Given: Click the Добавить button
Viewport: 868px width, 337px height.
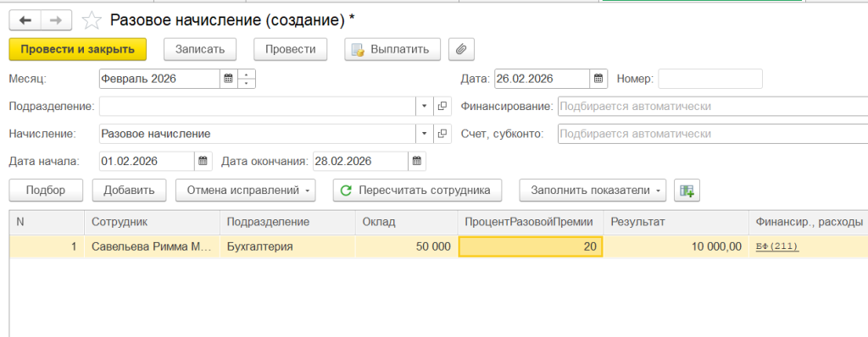Looking at the screenshot, I should tap(129, 191).
